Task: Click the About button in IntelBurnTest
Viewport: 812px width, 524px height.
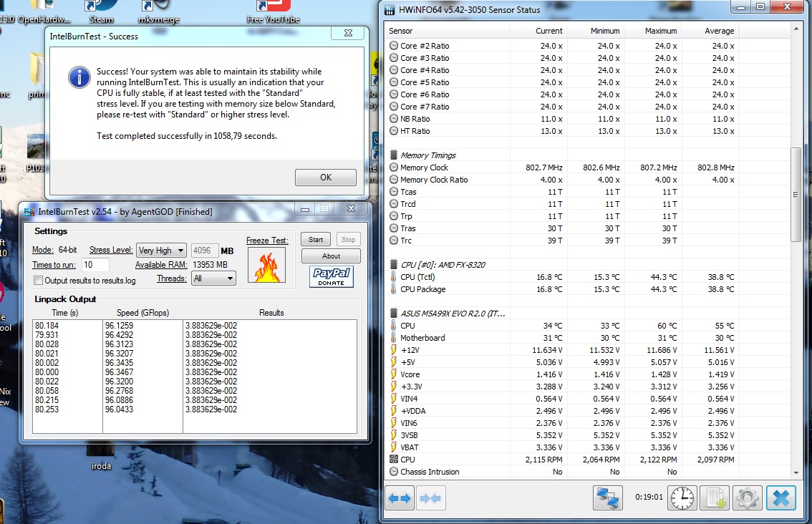Action: point(331,256)
